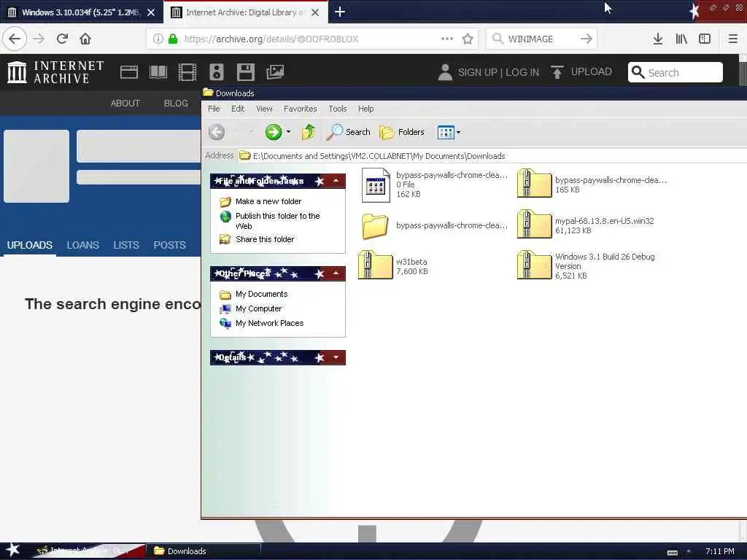Screen dimensions: 747x560
Task: Open the Firefox library icon
Action: (x=681, y=39)
